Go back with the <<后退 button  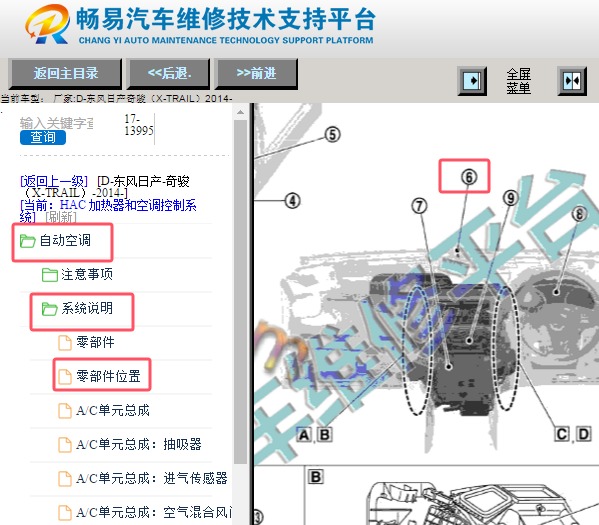pos(169,73)
